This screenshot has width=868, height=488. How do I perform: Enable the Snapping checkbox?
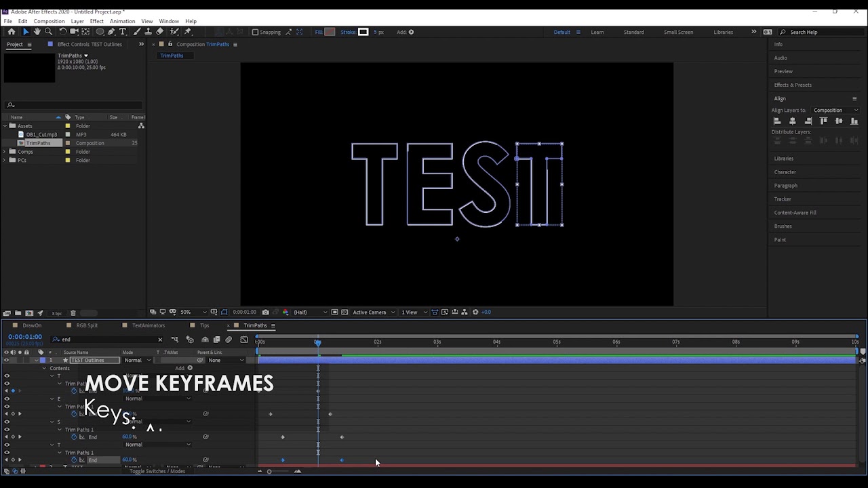pyautogui.click(x=255, y=32)
